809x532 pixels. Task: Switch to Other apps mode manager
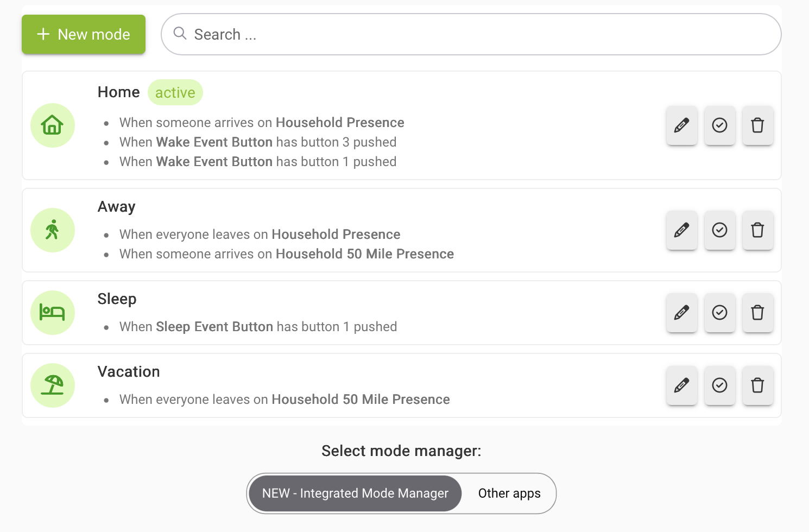(509, 493)
